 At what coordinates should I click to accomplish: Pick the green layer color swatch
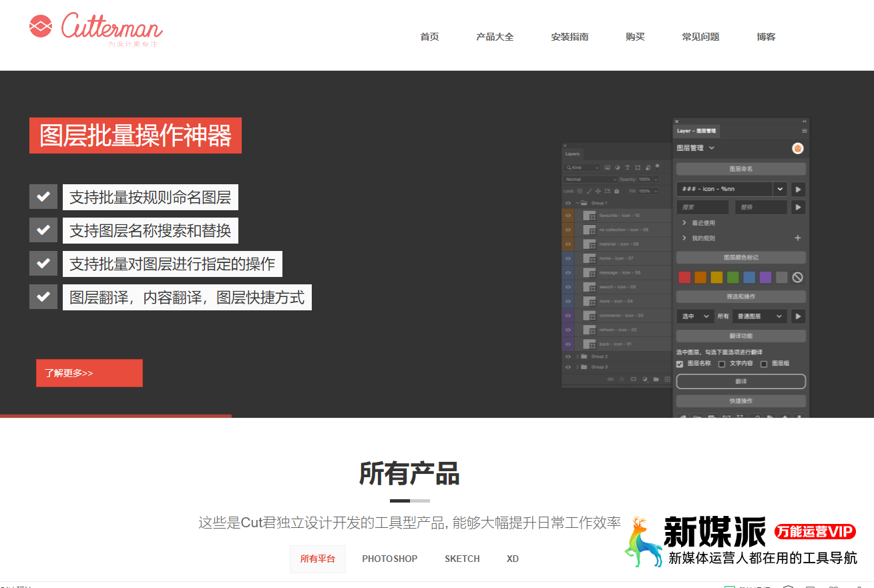point(733,278)
